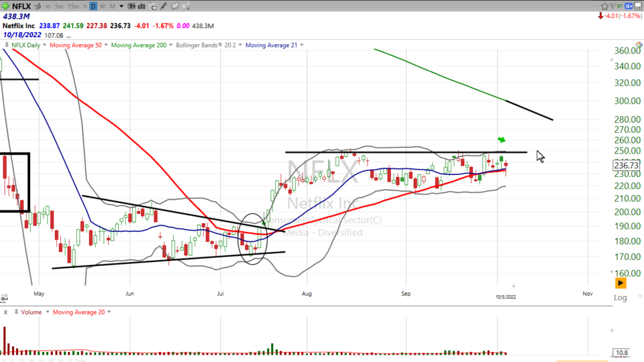The image size is (644, 362).
Task: Click the notes folder icon in toolbar
Action: 174,6
